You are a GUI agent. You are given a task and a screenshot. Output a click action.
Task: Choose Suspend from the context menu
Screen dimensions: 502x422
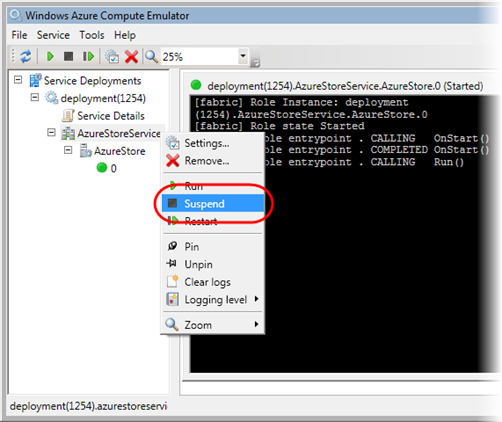coord(213,203)
